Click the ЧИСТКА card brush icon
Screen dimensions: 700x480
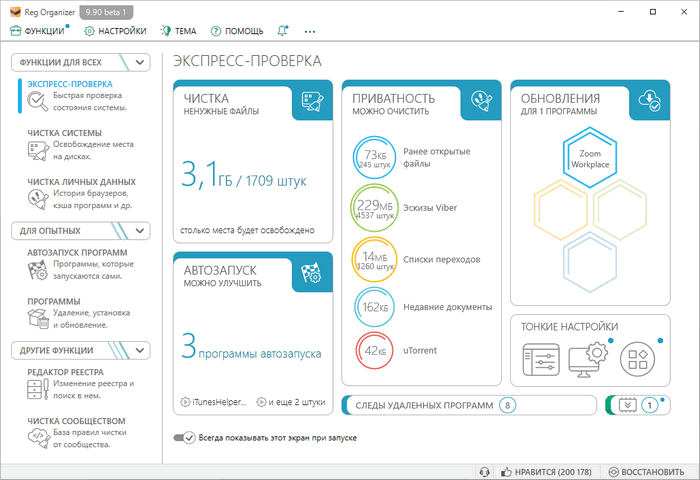[x=312, y=101]
